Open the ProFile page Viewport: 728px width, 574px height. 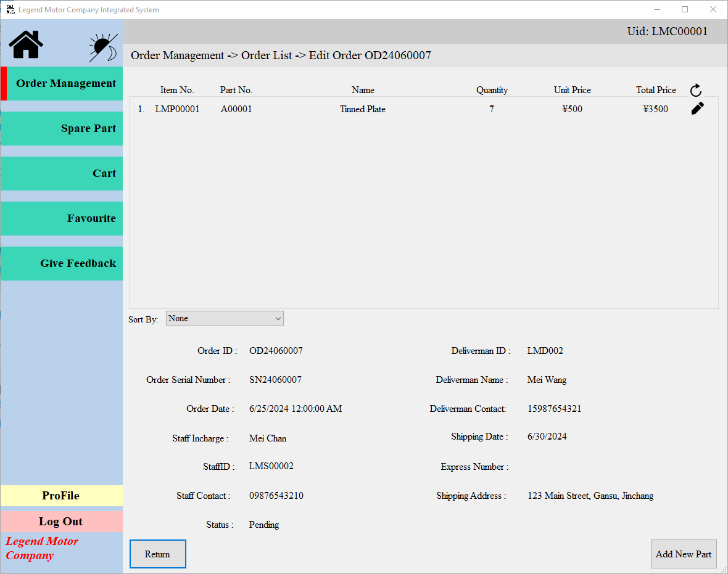pos(61,496)
